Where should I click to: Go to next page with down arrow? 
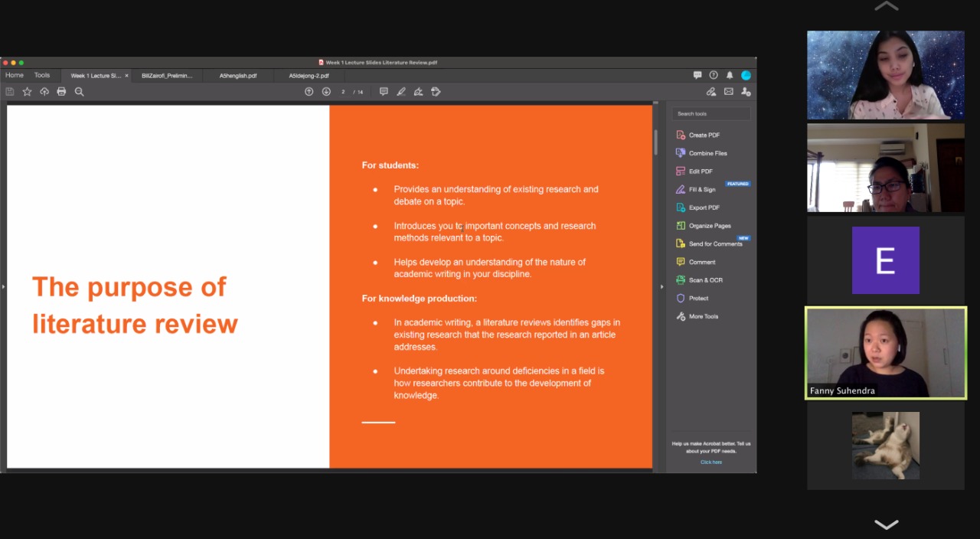tap(326, 92)
